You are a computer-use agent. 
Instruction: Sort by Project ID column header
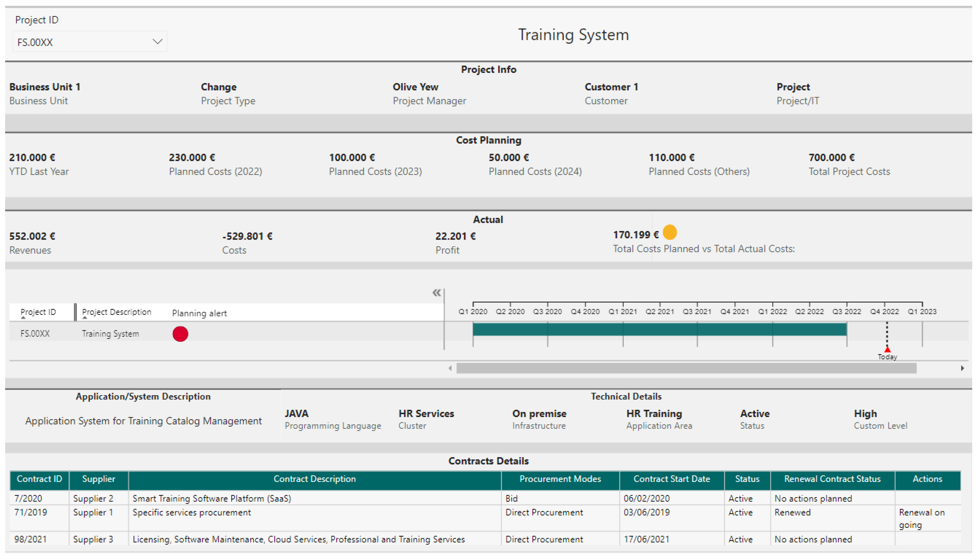click(38, 312)
